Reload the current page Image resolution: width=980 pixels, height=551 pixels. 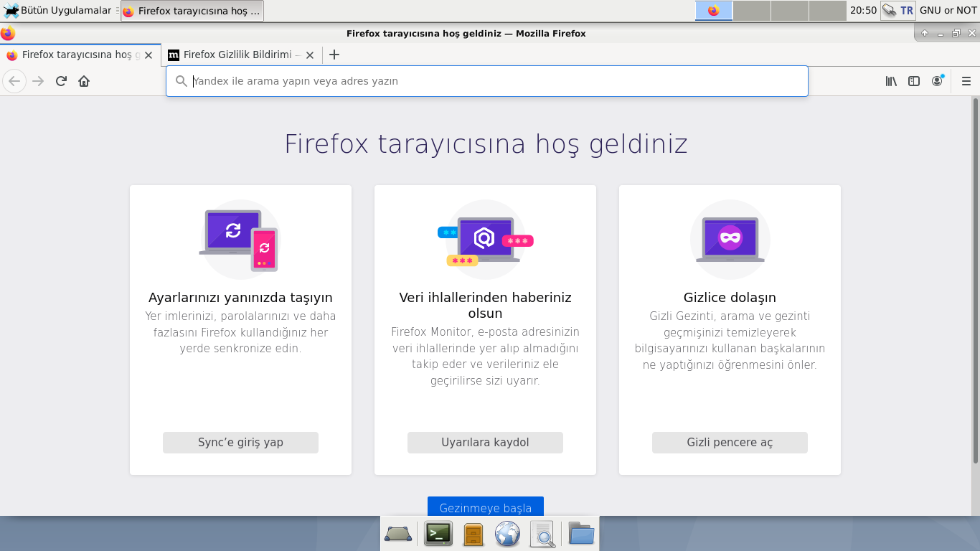pos(61,81)
